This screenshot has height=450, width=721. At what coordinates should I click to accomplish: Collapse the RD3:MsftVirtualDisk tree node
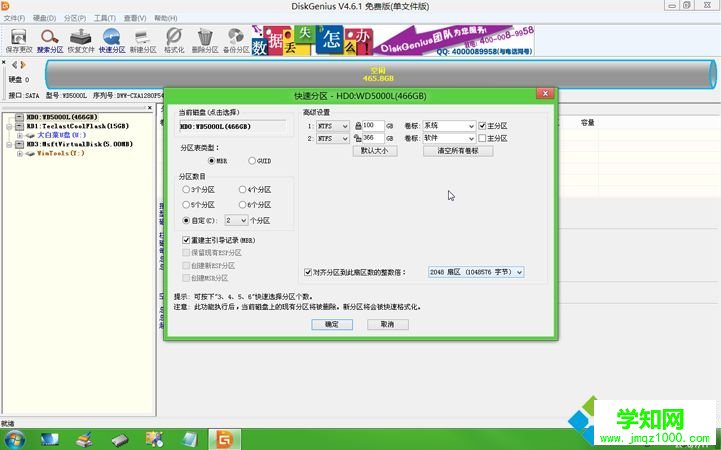9,144
